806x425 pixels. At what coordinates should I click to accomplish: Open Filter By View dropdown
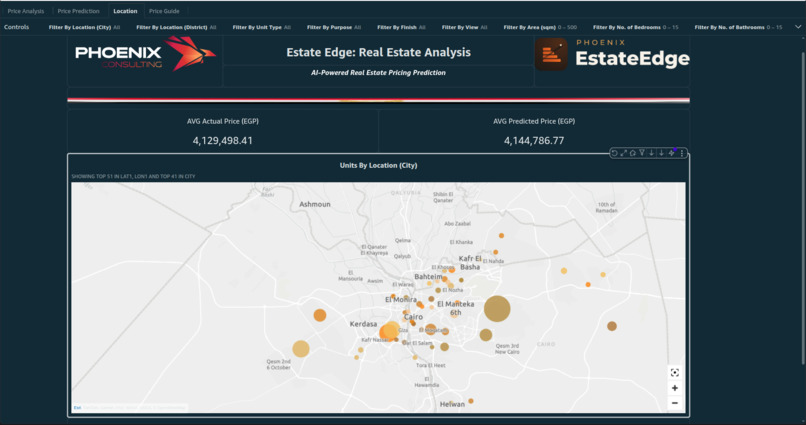465,27
